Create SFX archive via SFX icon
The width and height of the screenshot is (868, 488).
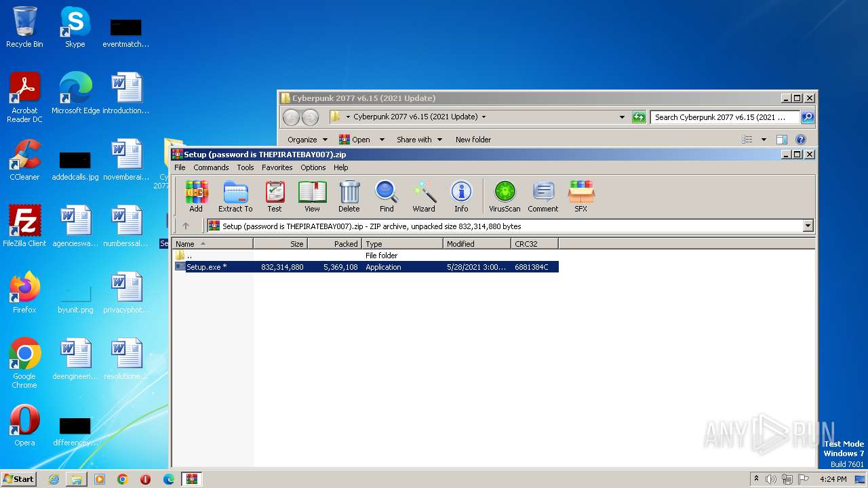click(x=581, y=197)
